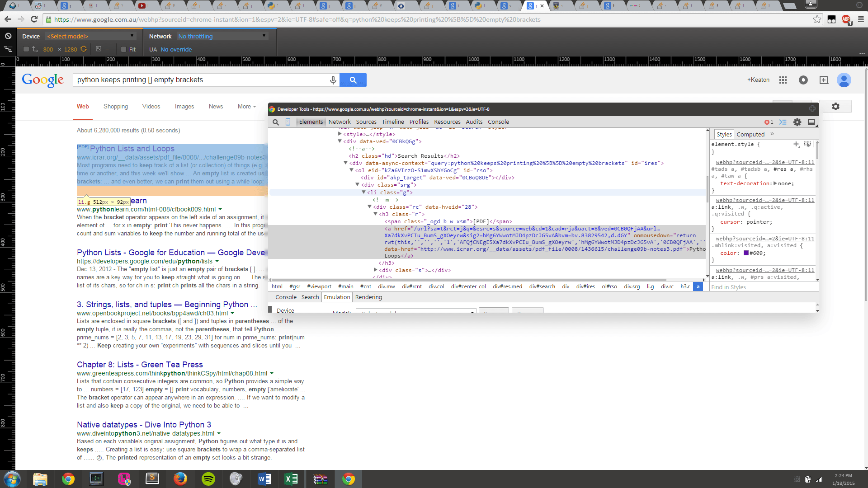Show the console drawer icon in DevTools
868x488 pixels.
click(783, 122)
